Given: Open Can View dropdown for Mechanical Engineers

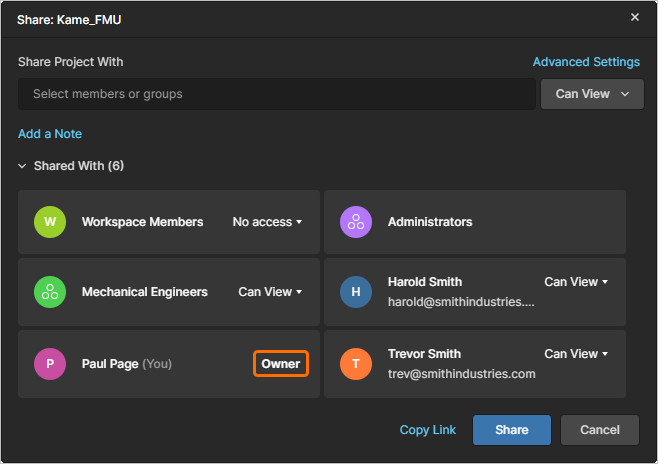Looking at the screenshot, I should tap(270, 292).
